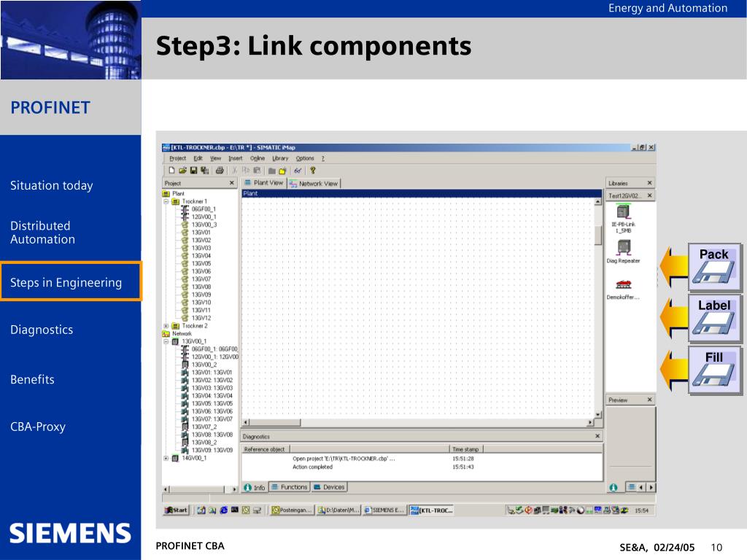Viewport: 747px width, 560px height.
Task: Click the Network root node icon
Action: tap(166, 333)
